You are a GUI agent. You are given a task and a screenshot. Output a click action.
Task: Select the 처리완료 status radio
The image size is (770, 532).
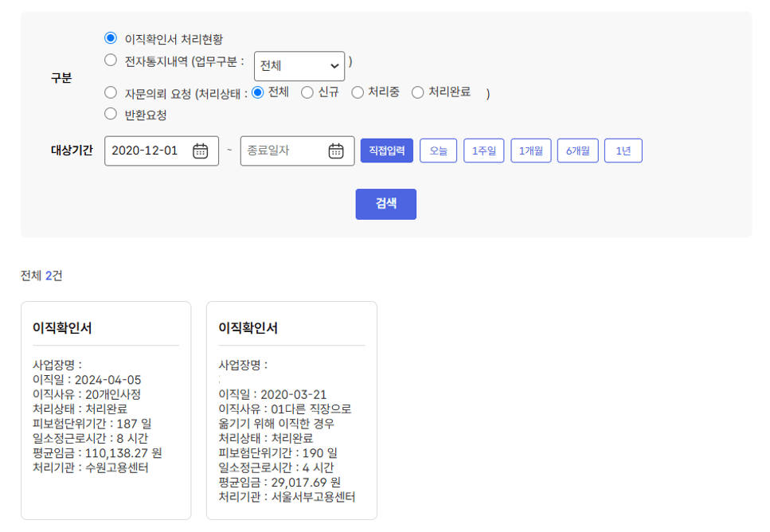pos(417,92)
